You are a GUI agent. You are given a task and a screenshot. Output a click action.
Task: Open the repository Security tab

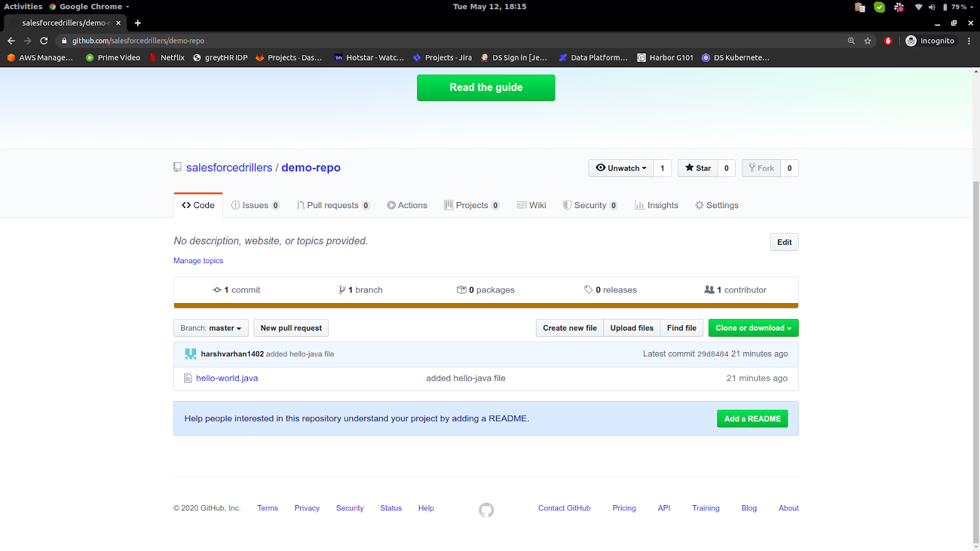click(x=590, y=205)
